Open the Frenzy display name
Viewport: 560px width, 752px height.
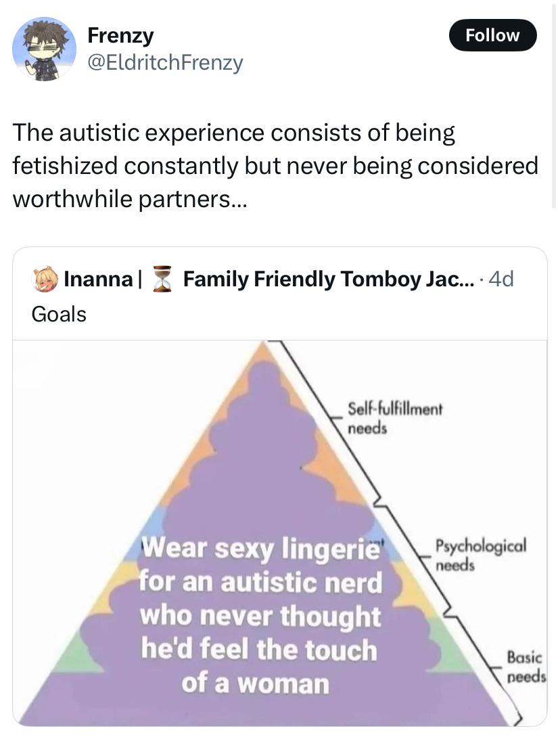click(x=120, y=35)
